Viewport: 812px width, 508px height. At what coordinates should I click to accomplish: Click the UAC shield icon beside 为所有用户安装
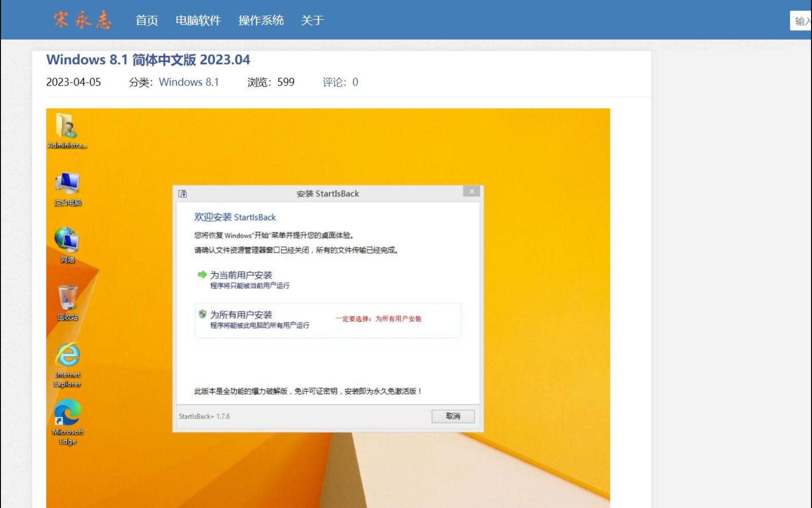point(203,314)
